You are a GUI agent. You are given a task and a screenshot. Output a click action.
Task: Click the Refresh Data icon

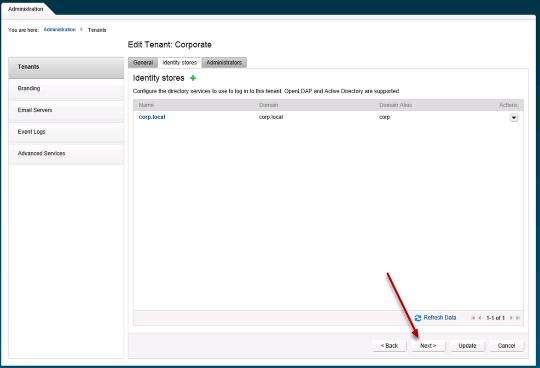coord(418,318)
